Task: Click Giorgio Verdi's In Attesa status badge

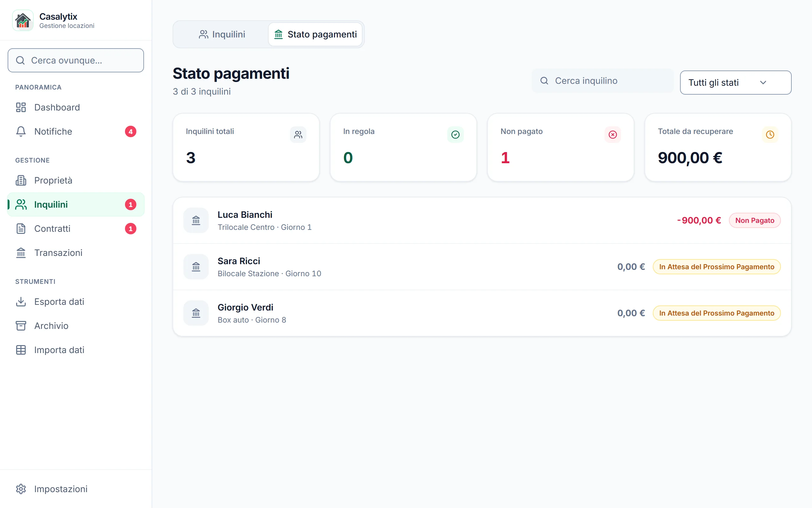Action: 717,313
